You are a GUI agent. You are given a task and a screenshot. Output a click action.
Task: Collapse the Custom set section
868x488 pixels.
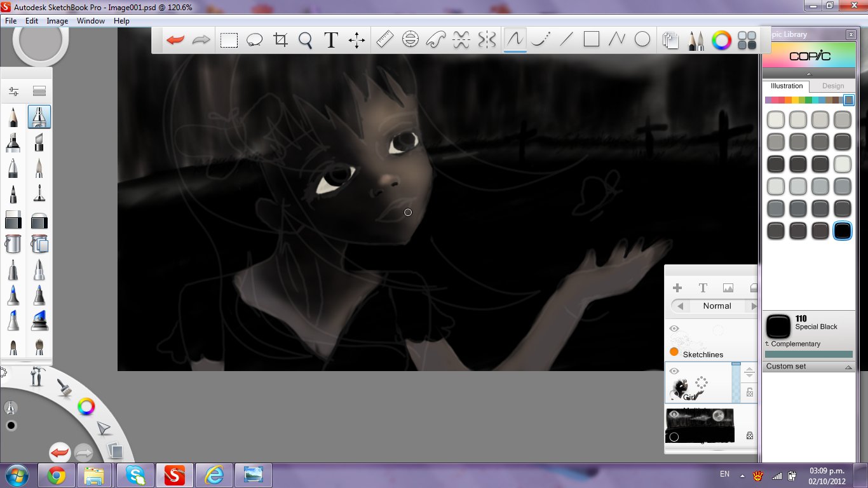[x=849, y=367]
